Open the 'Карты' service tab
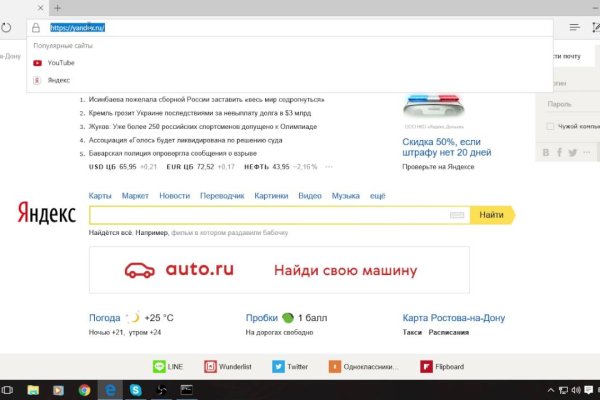Image resolution: width=600 pixels, height=400 pixels. [x=100, y=196]
